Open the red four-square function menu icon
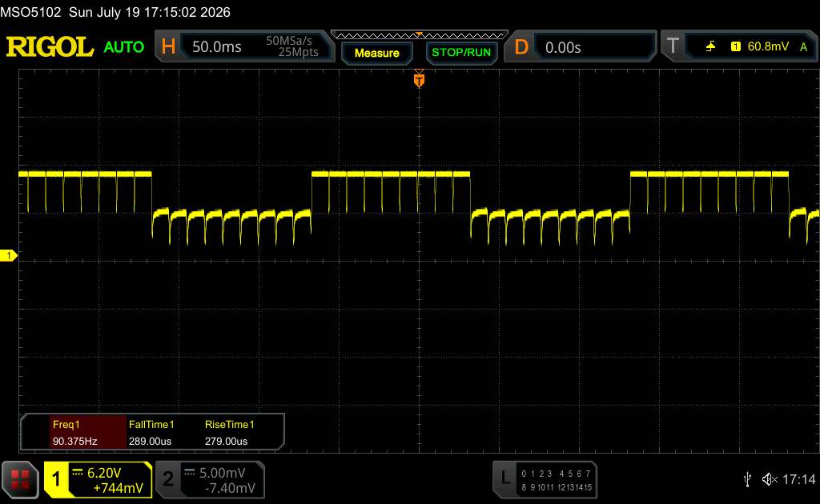The height and width of the screenshot is (504, 820). pyautogui.click(x=20, y=479)
